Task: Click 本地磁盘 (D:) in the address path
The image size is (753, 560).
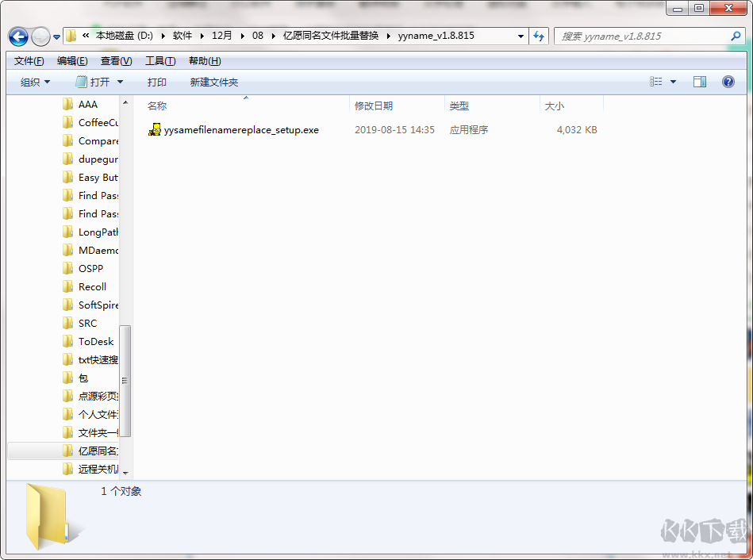Action: (x=124, y=36)
